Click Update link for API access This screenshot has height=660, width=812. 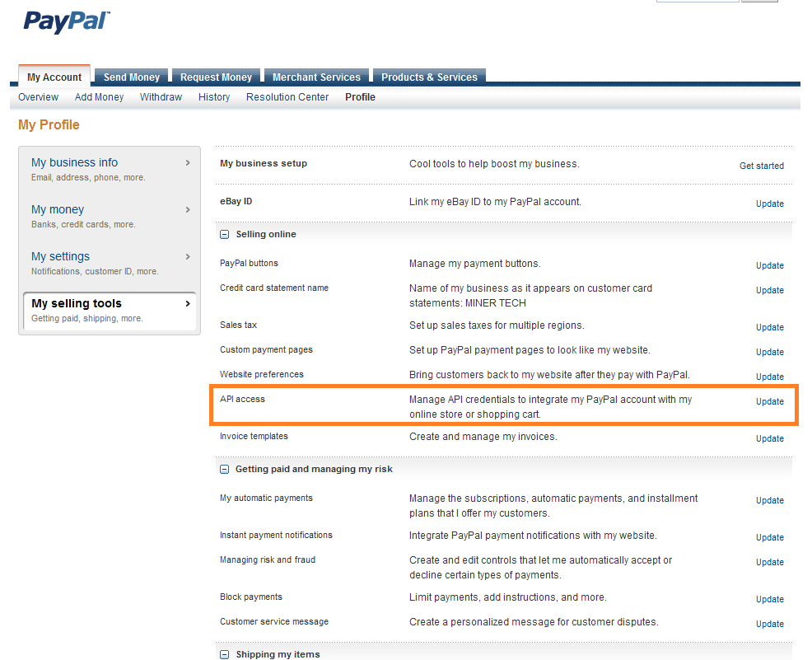pyautogui.click(x=769, y=402)
